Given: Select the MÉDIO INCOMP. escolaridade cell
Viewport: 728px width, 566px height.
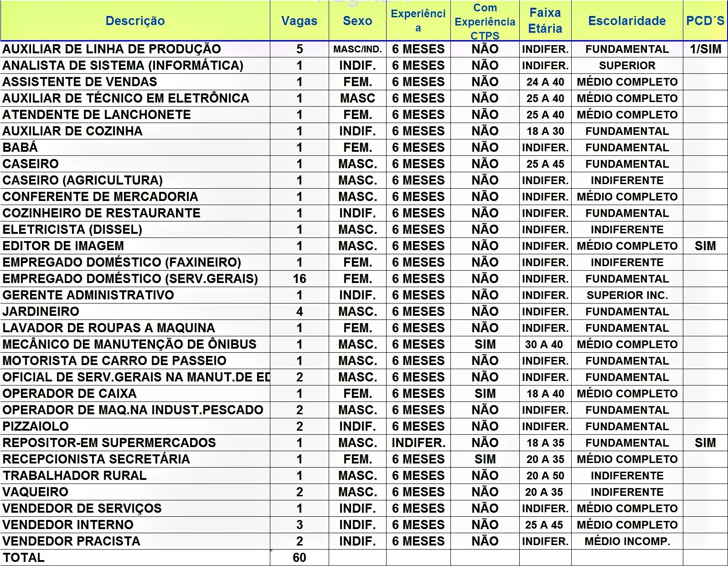Looking at the screenshot, I should point(627,541).
